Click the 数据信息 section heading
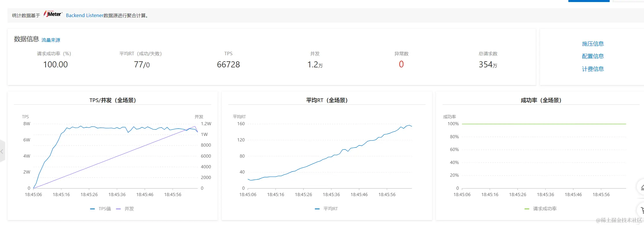 click(26, 39)
